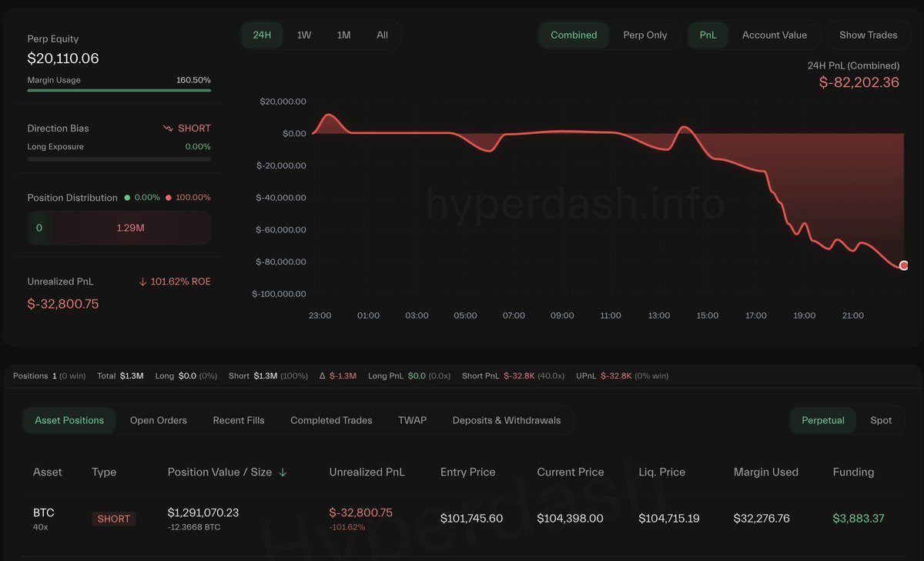Open Deposits & Withdrawals tab
Image resolution: width=924 pixels, height=561 pixels.
tap(507, 420)
